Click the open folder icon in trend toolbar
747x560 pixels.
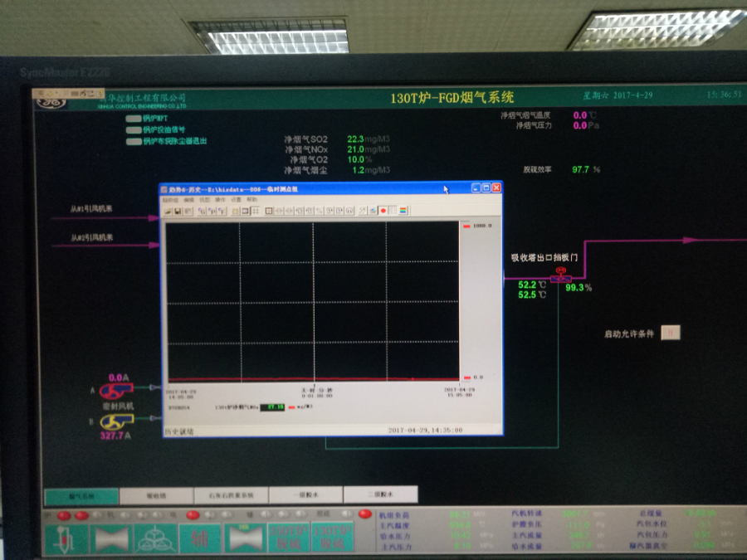(168, 211)
